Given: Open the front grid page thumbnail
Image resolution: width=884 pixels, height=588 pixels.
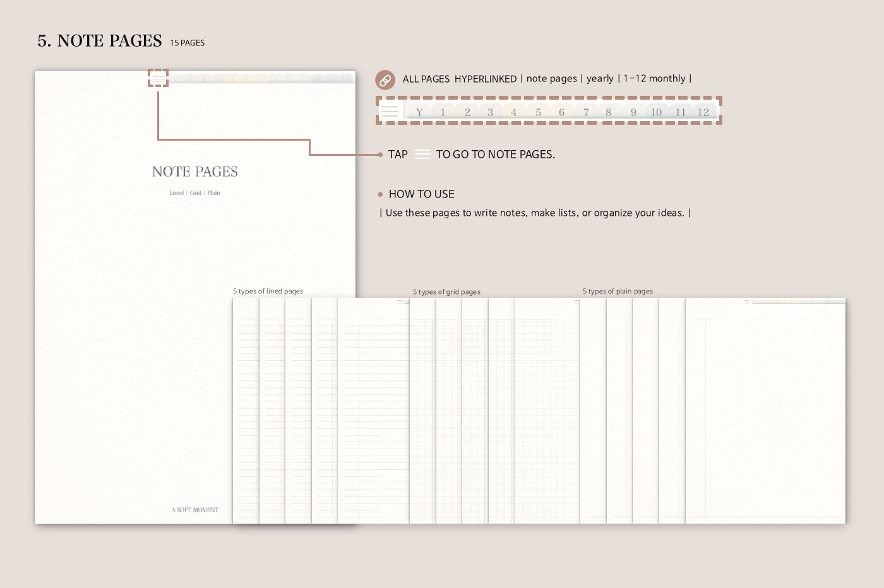Looking at the screenshot, I should [546, 410].
